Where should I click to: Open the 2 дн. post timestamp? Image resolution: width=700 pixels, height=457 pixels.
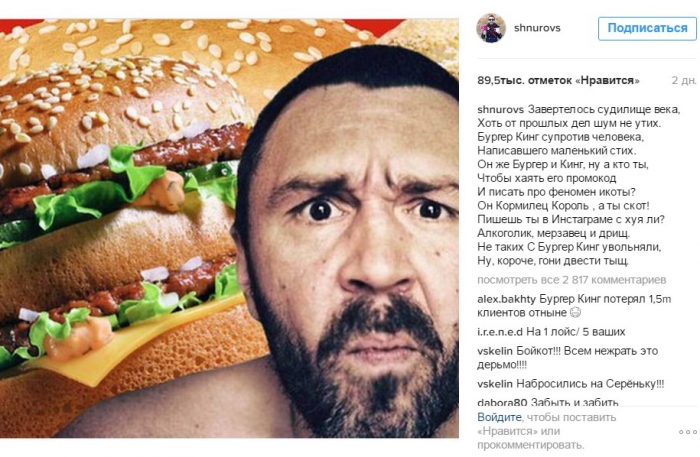pos(684,81)
